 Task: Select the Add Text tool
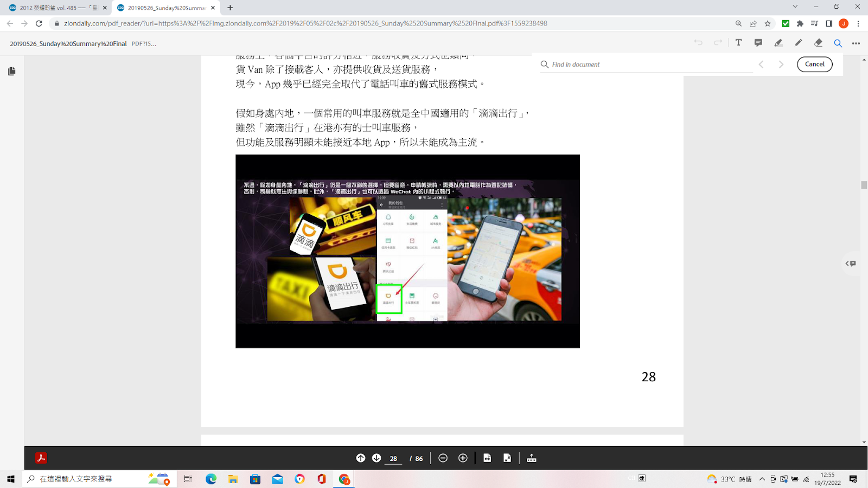click(x=738, y=43)
